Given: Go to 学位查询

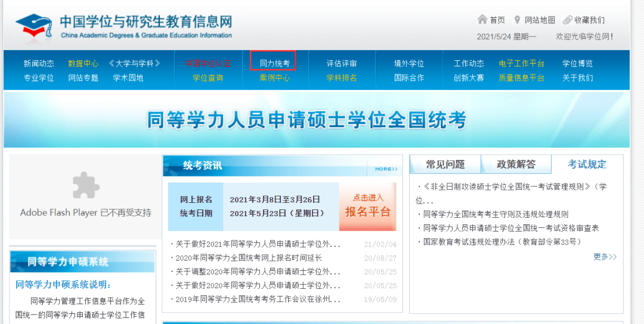Looking at the screenshot, I should (208, 78).
